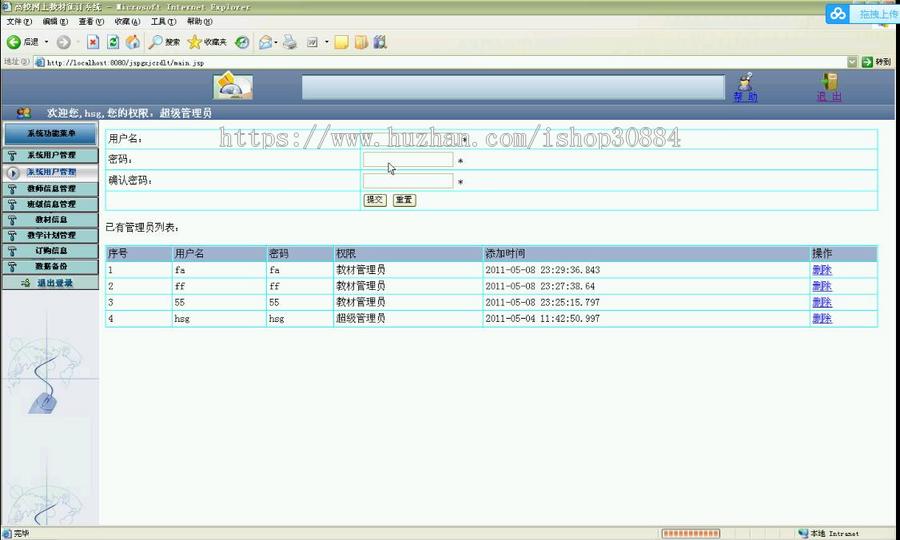Click the green Go (转到) button
The height and width of the screenshot is (540, 900).
pyautogui.click(x=876, y=62)
